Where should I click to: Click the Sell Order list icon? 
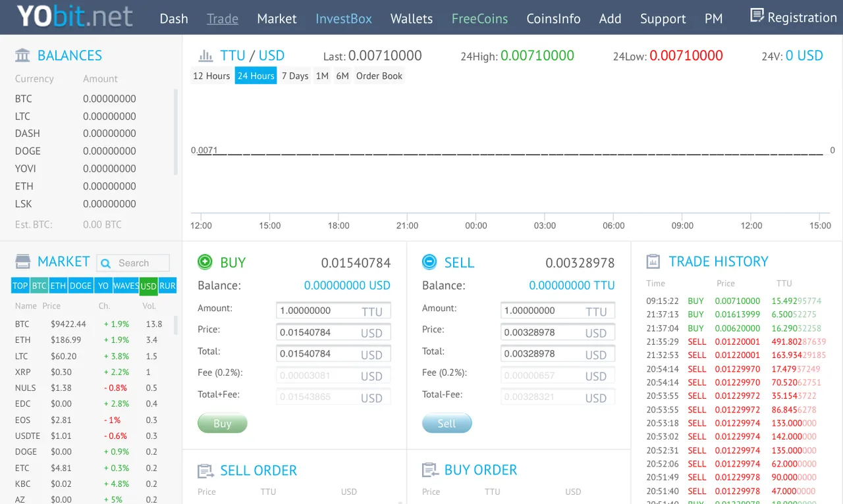(x=205, y=471)
